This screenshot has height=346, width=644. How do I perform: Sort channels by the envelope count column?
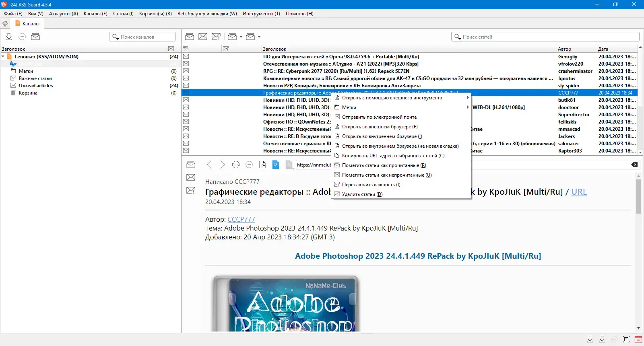click(x=171, y=49)
